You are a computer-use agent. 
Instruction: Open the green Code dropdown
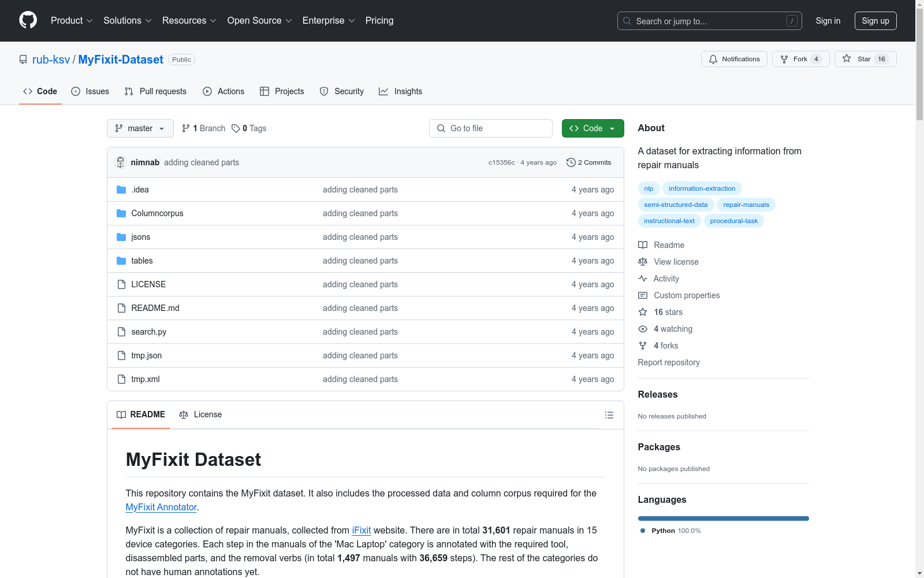pos(593,128)
